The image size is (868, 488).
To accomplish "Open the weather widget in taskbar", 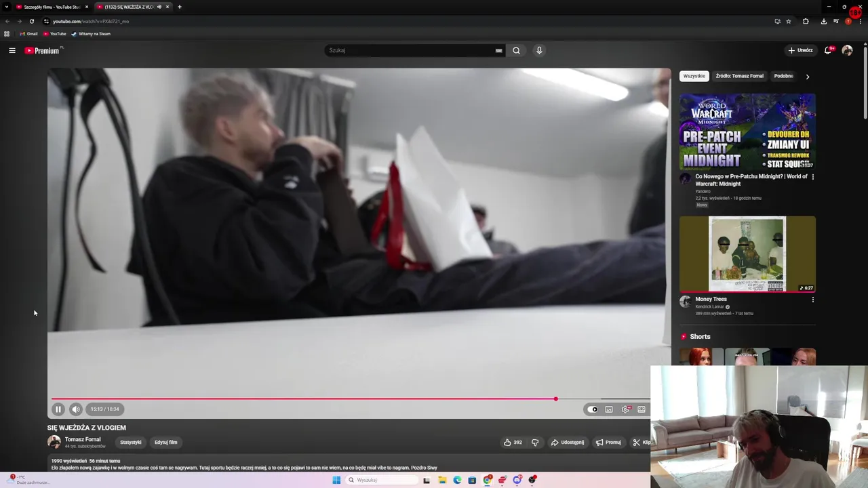I will point(29,480).
